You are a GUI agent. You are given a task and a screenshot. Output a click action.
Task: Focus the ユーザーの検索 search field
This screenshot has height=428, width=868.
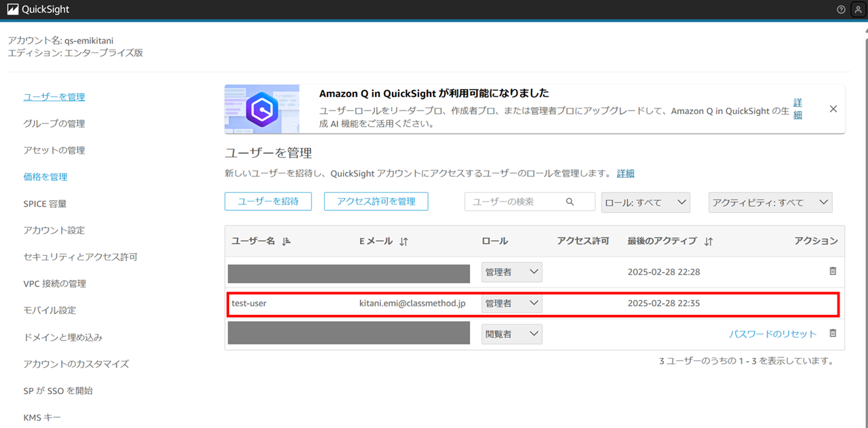click(x=529, y=201)
